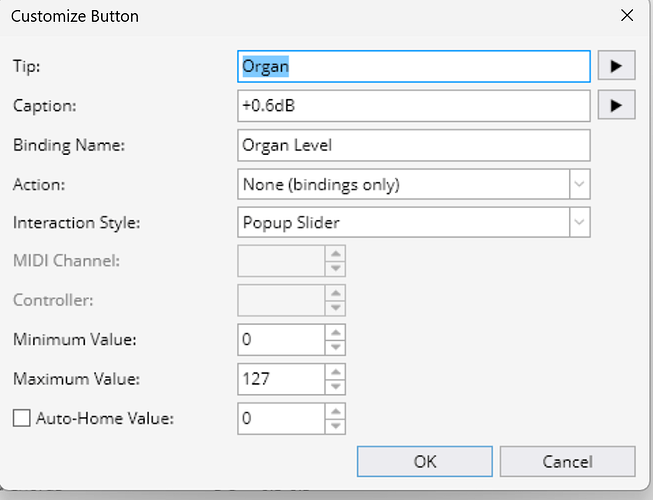Close the Customize Button dialog
Image resolution: width=653 pixels, height=500 pixels.
pos(627,16)
